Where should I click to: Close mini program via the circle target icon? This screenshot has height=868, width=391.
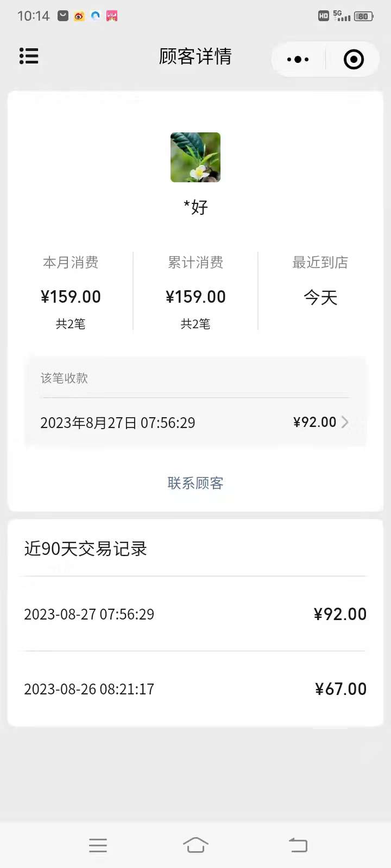pos(354,59)
